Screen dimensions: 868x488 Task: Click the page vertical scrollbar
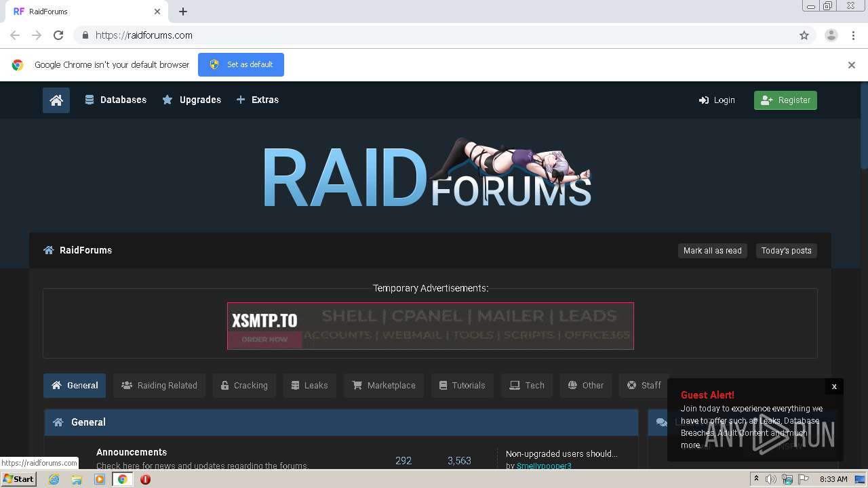pyautogui.click(x=863, y=125)
